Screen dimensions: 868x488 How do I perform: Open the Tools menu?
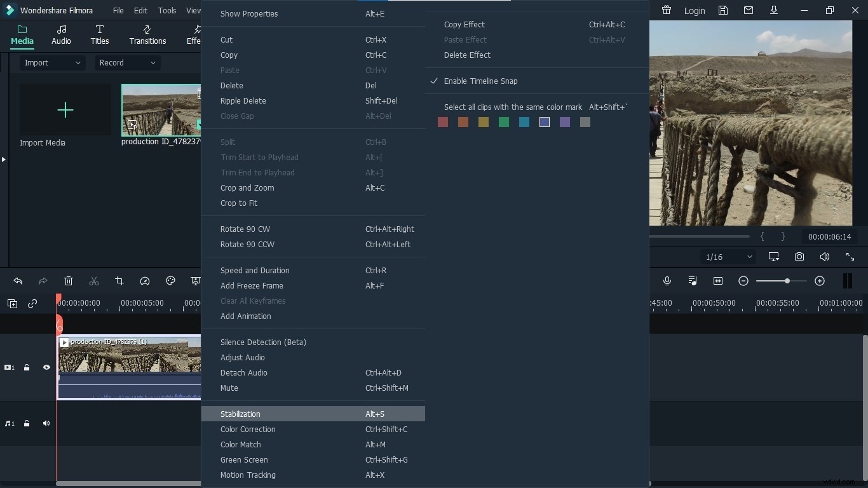(x=166, y=10)
